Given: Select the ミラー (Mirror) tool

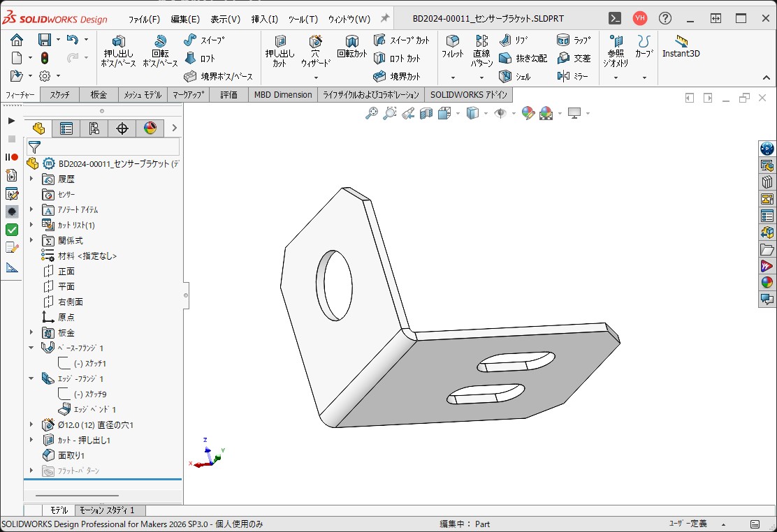Looking at the screenshot, I should (572, 76).
